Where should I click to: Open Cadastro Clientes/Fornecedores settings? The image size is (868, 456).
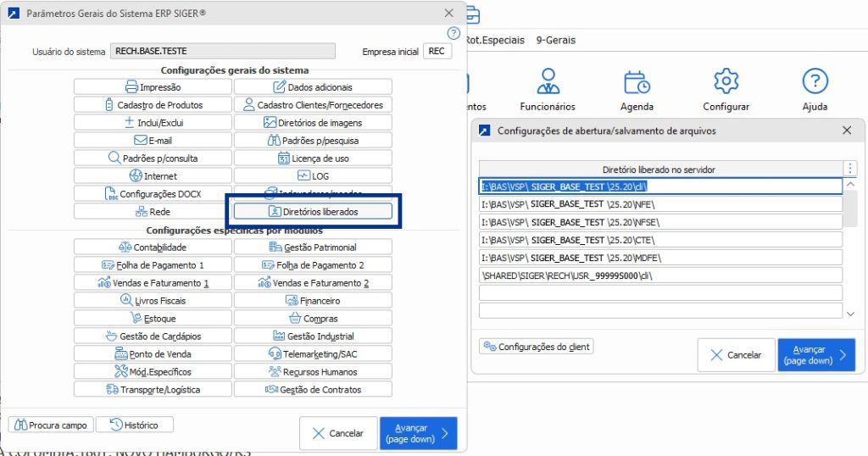313,104
